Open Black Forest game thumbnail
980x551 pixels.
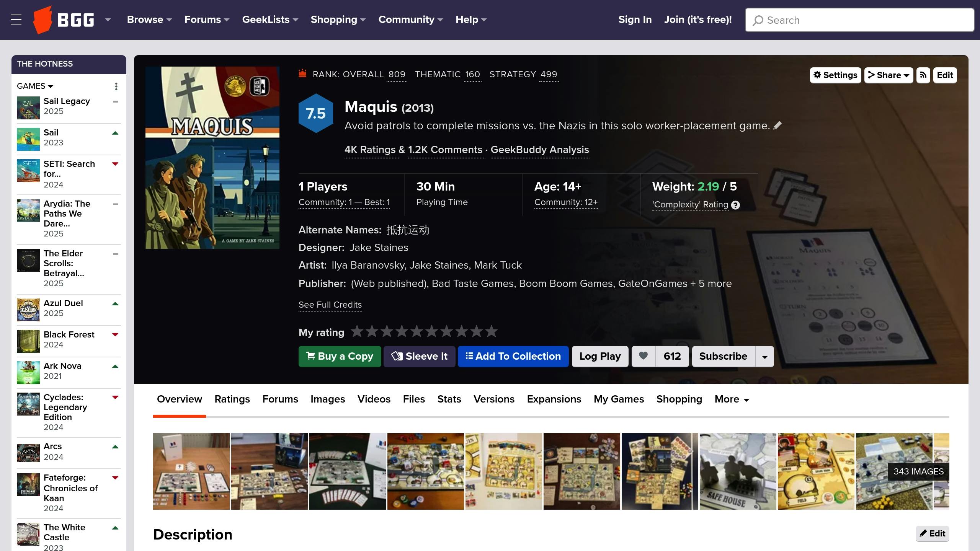28,341
